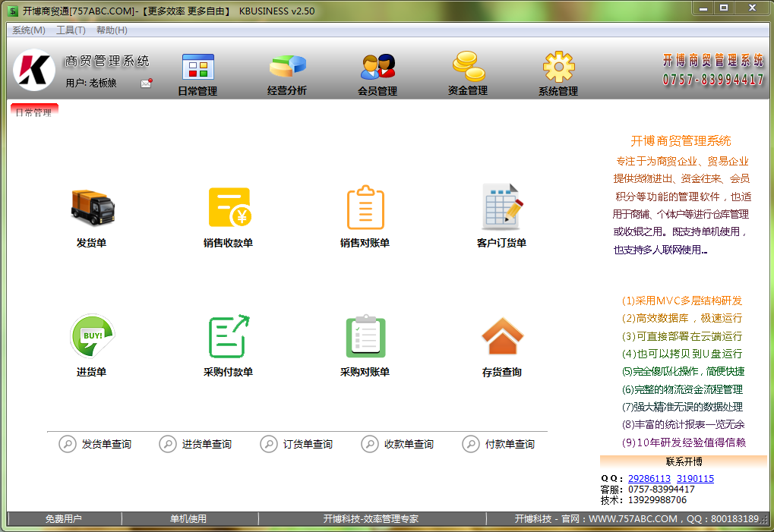
Task: Click the 采购对账单 label text
Action: (365, 372)
